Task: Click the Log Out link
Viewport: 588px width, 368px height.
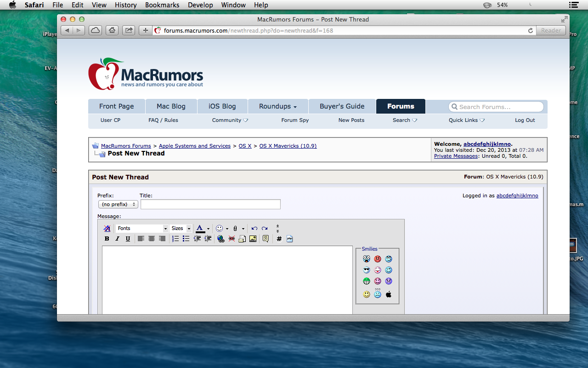Action: pyautogui.click(x=525, y=120)
